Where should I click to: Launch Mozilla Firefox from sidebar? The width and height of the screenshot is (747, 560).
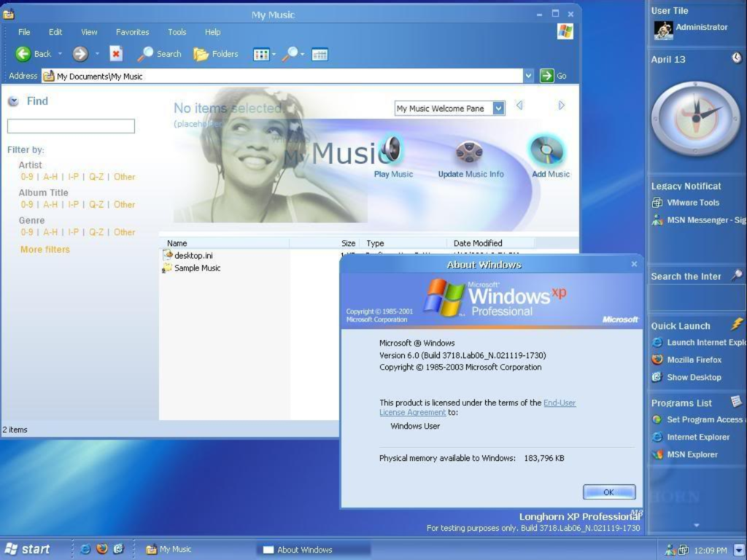(x=687, y=360)
